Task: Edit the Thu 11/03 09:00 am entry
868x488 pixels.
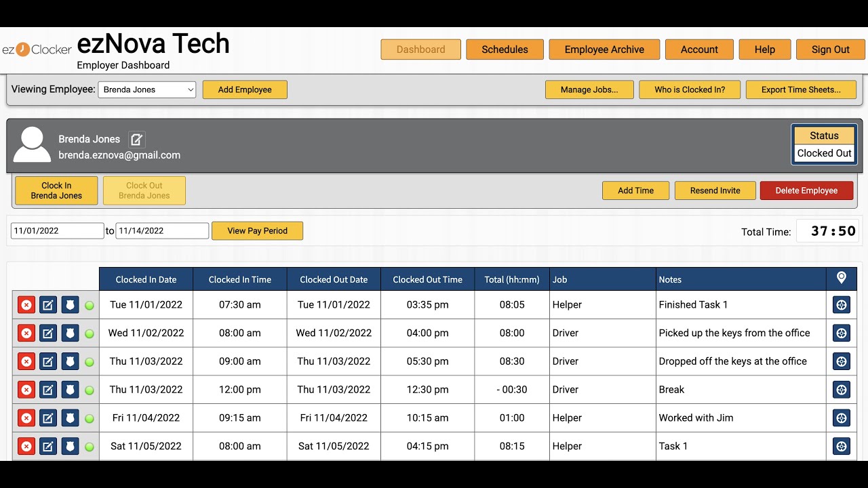Action: 48,361
